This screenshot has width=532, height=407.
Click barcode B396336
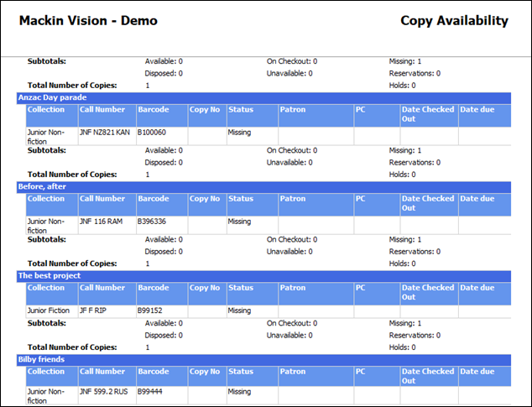point(152,222)
